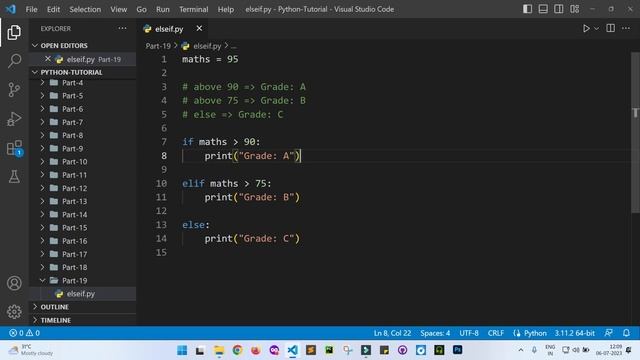Toggle the secondary side bar
Screen dimensions: 640x360
[559, 9]
